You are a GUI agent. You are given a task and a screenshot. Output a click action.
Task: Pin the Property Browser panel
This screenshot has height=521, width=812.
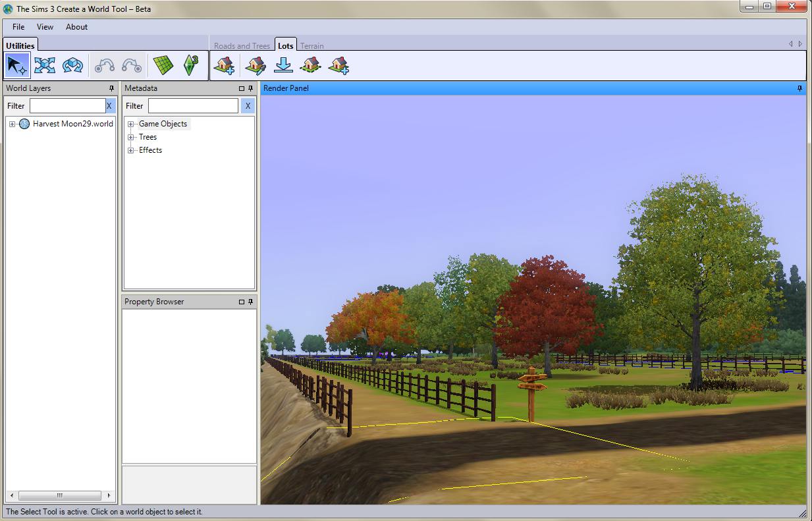[250, 302]
